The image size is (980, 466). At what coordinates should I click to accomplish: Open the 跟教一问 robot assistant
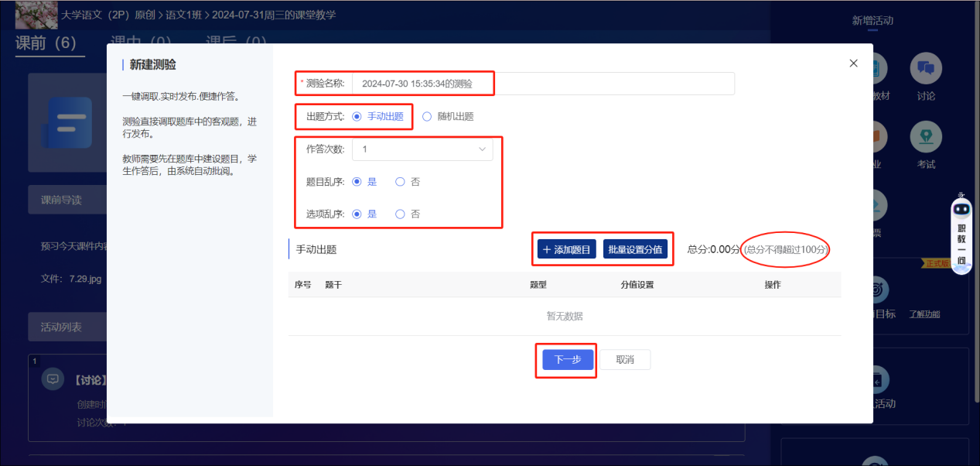coord(961,236)
